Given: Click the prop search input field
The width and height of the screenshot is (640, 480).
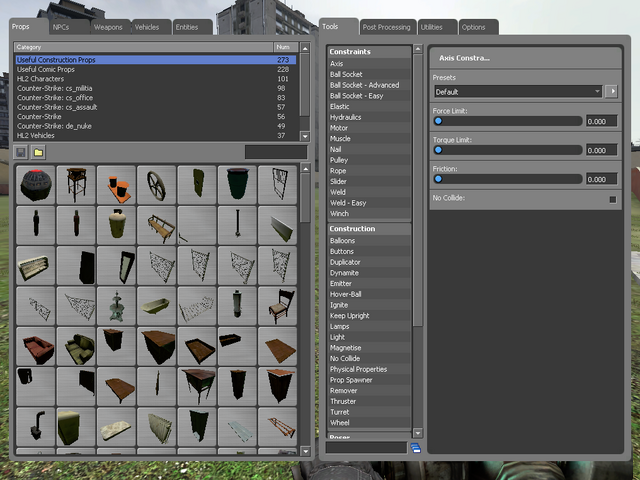Looking at the screenshot, I should [276, 152].
